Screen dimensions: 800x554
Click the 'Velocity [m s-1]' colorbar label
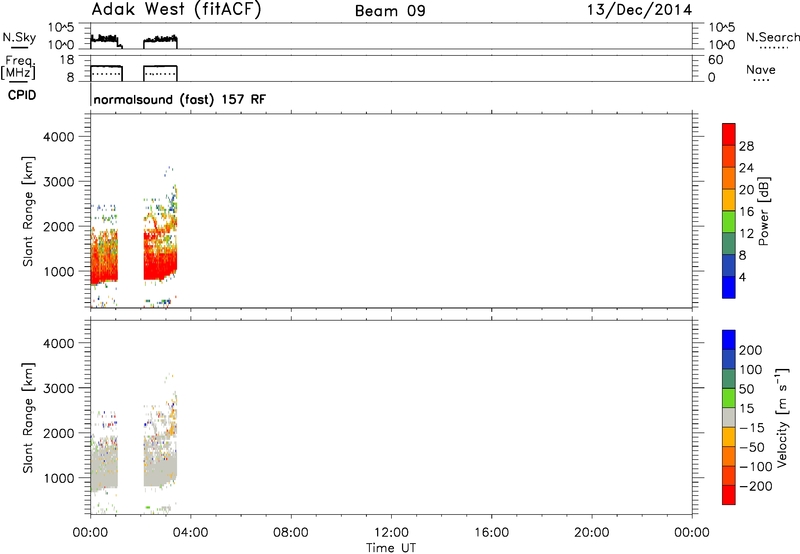pos(782,417)
